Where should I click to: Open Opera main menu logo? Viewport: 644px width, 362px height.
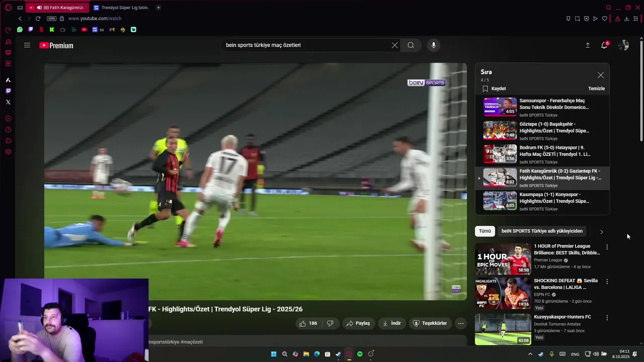pyautogui.click(x=8, y=8)
